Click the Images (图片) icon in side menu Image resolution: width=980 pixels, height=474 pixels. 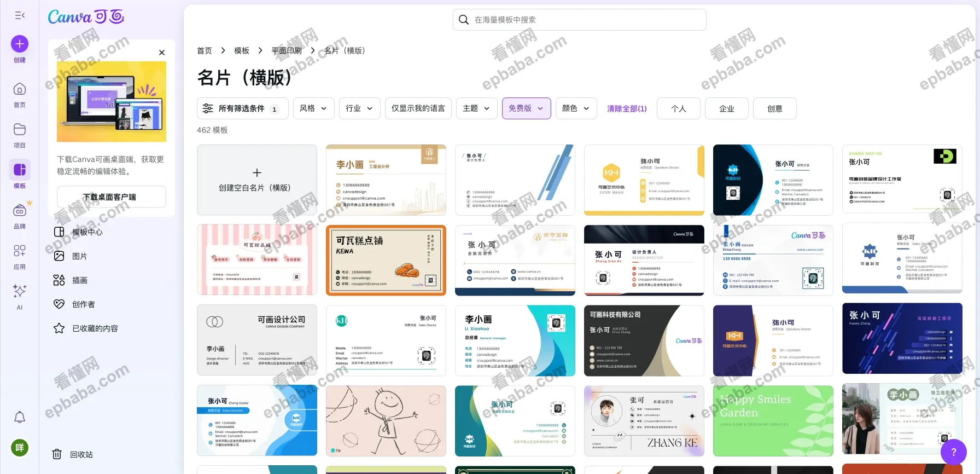click(59, 256)
